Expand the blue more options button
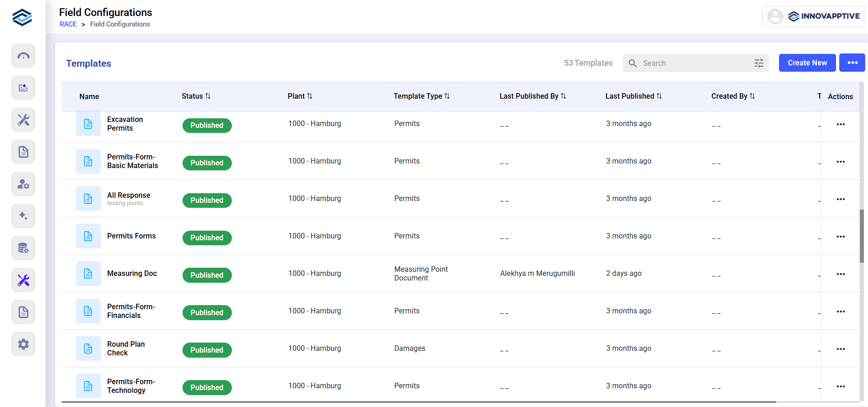This screenshot has height=407, width=868. [x=852, y=63]
